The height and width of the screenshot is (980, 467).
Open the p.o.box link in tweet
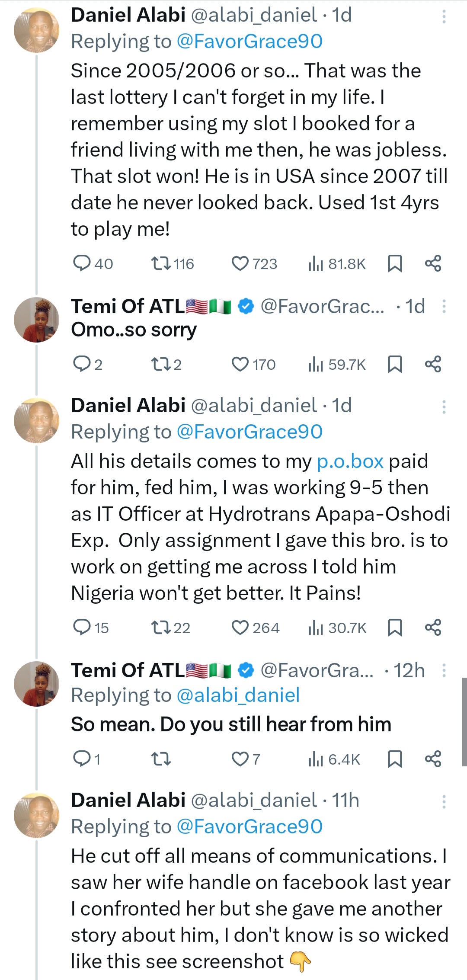(x=350, y=461)
